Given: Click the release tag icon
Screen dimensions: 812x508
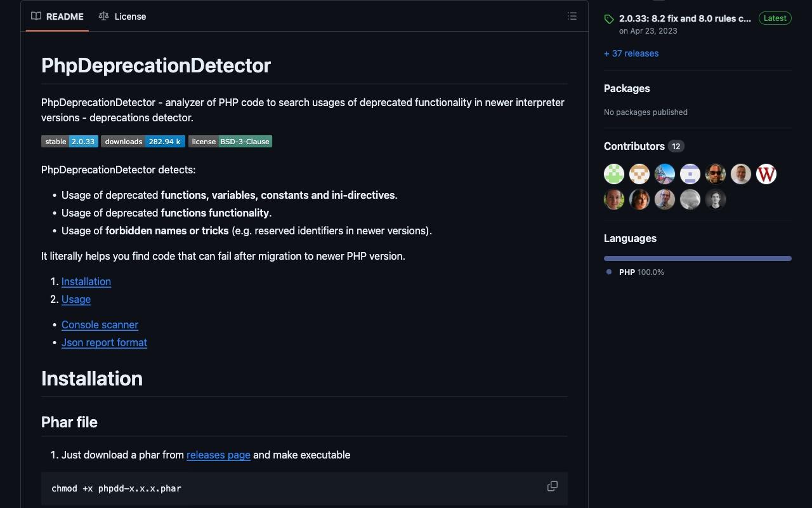Looking at the screenshot, I should [609, 19].
